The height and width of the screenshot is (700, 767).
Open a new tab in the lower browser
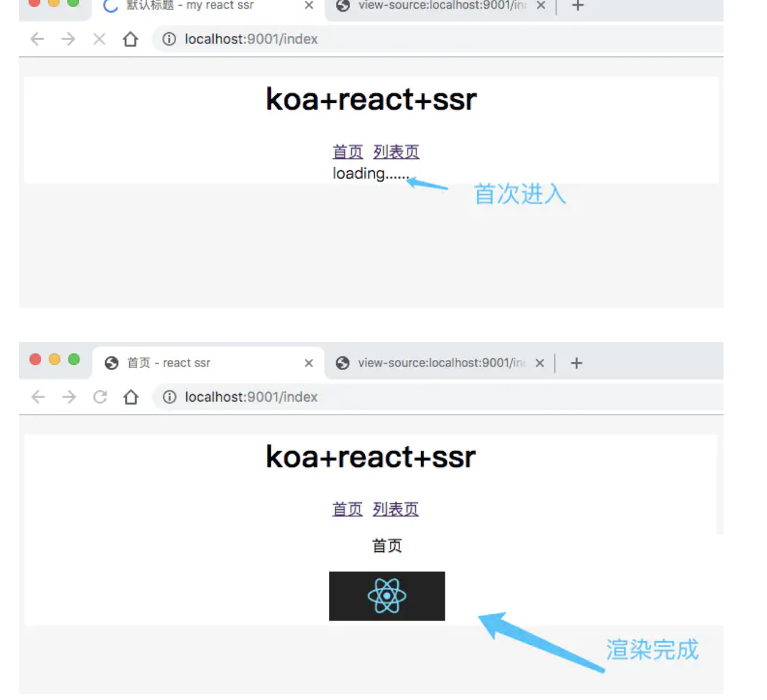point(577,363)
